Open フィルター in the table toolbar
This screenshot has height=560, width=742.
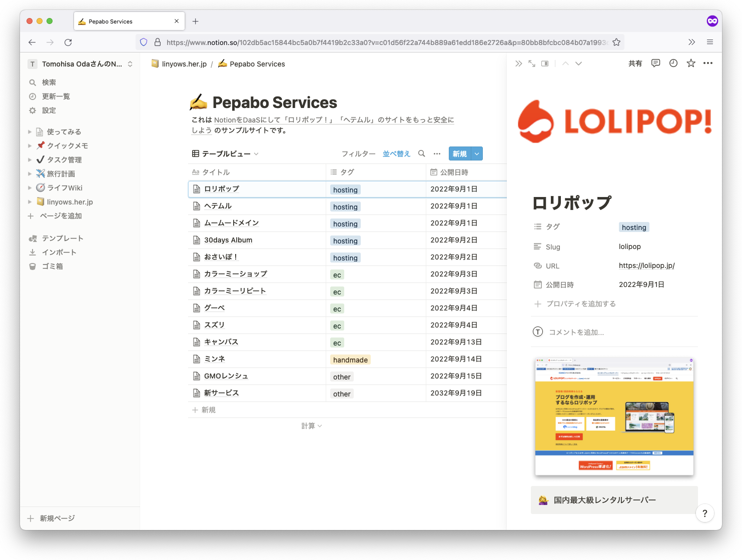(x=358, y=153)
